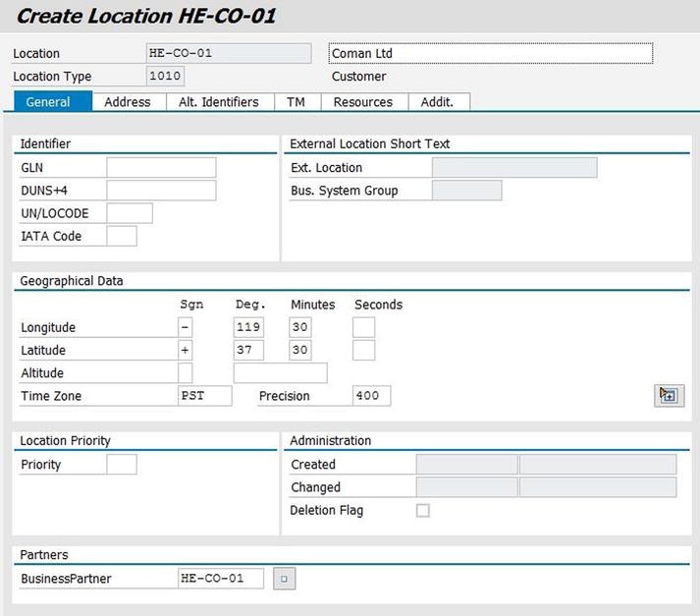Click the Latitude degrees field 37
Viewport: 700px width, 616px height.
point(248,350)
